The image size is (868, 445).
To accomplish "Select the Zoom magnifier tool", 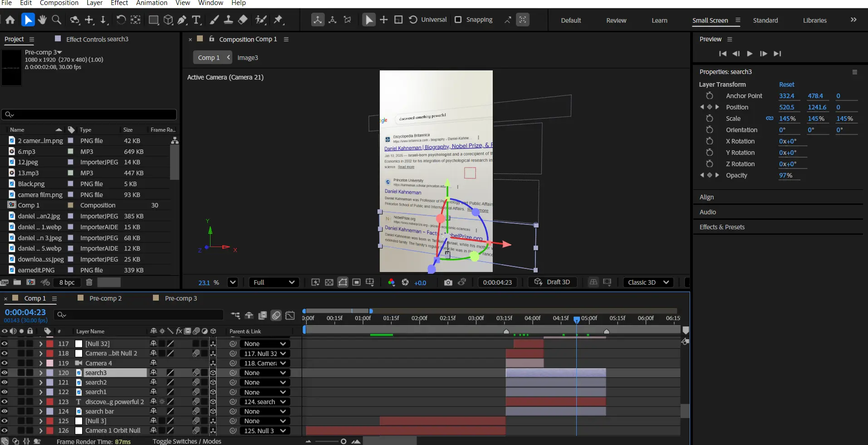I will (x=57, y=20).
